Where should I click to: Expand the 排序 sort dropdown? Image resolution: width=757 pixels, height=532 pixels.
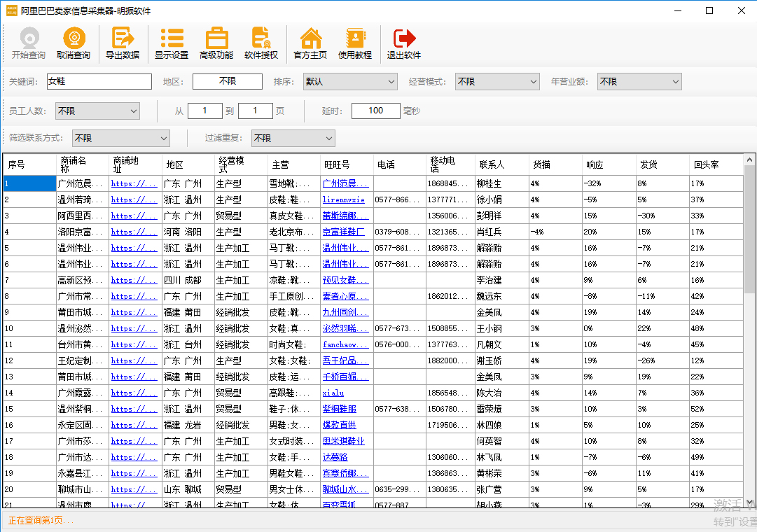350,82
